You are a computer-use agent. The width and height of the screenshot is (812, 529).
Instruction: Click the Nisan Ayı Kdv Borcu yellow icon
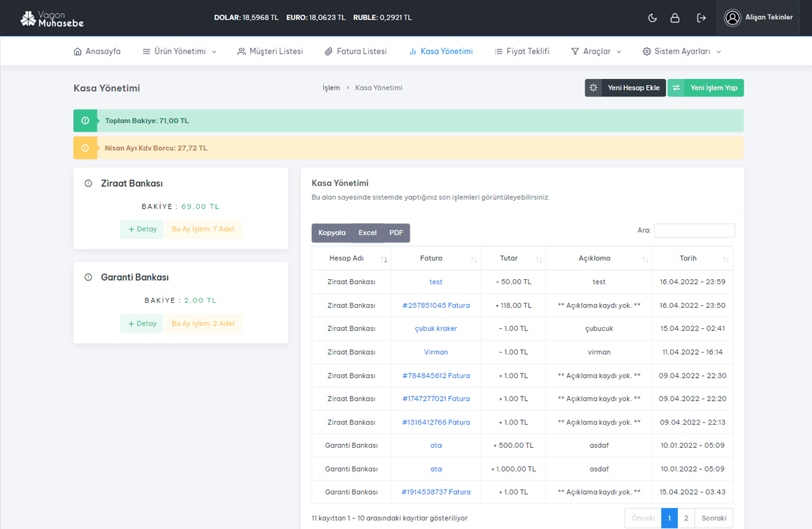tap(85, 148)
